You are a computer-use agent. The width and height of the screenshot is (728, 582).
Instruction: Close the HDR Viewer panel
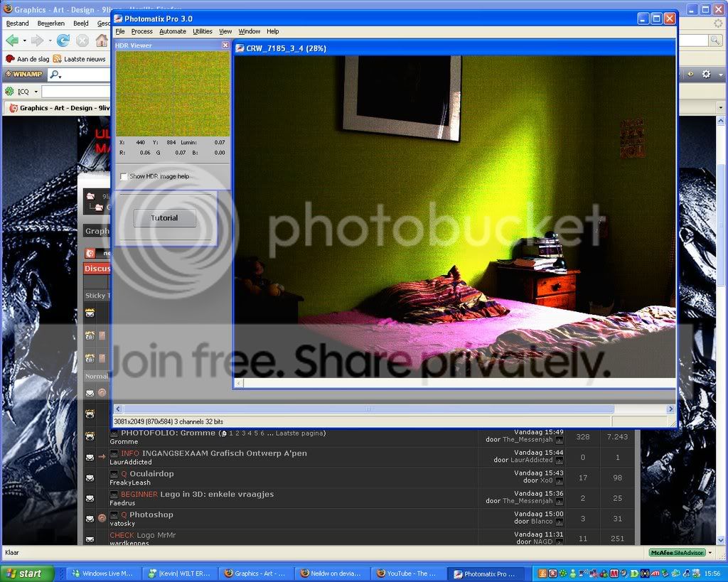(x=225, y=45)
